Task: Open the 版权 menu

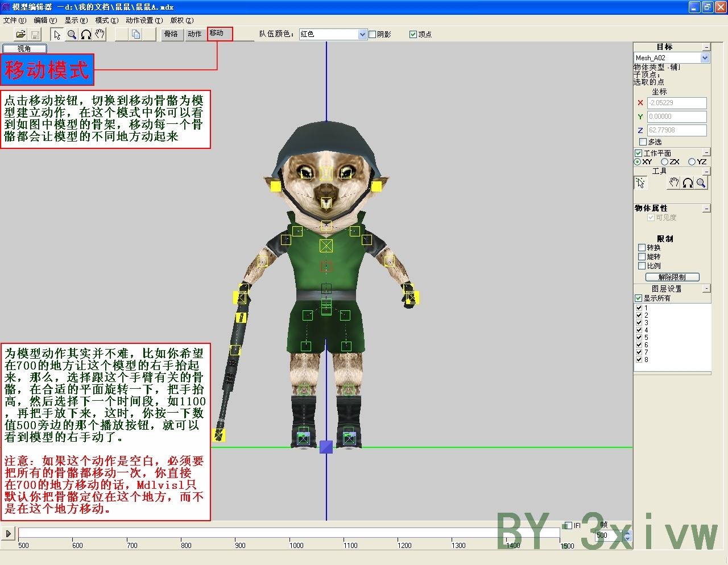Action: click(x=182, y=20)
